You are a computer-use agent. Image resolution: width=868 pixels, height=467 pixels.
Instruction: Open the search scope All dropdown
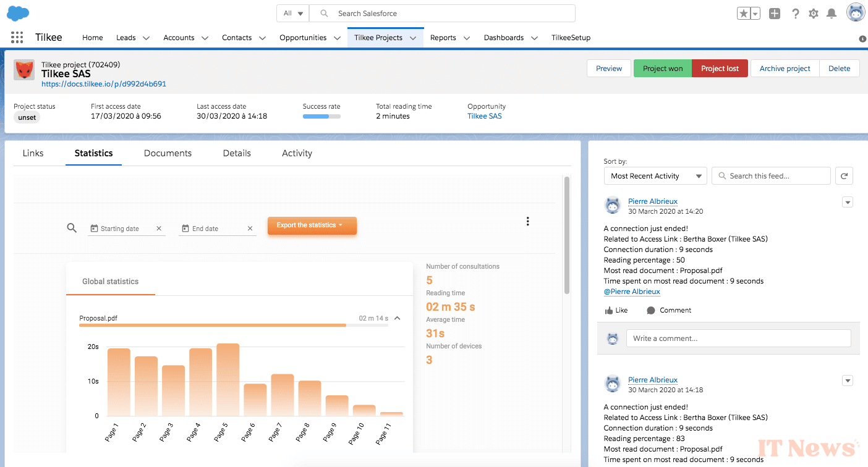pyautogui.click(x=293, y=14)
